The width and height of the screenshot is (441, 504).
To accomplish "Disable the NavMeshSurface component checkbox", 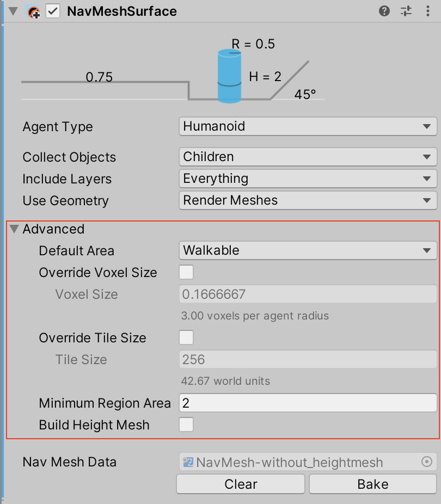I will [53, 11].
